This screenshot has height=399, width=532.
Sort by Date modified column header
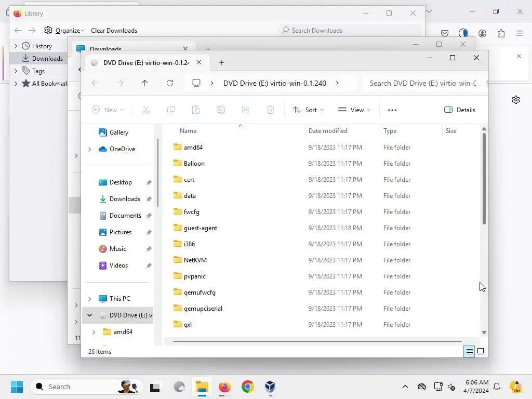pos(328,131)
